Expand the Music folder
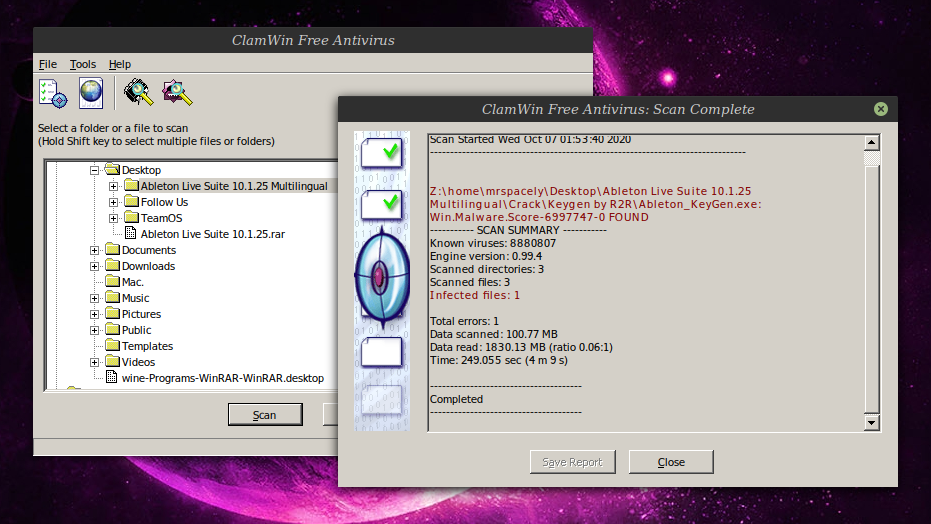Viewport: 931px width, 524px height. tap(94, 298)
